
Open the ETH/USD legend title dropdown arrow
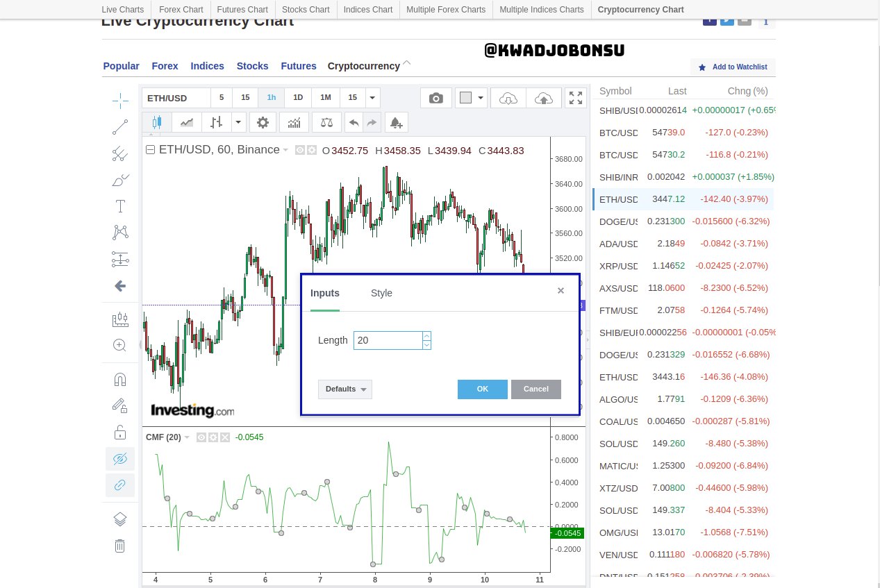tap(285, 150)
